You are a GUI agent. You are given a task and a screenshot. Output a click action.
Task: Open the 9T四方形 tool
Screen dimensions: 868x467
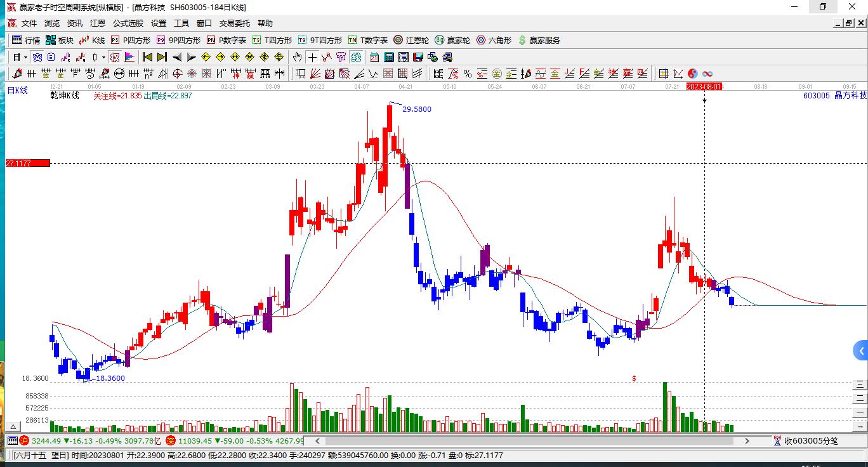tap(320, 40)
